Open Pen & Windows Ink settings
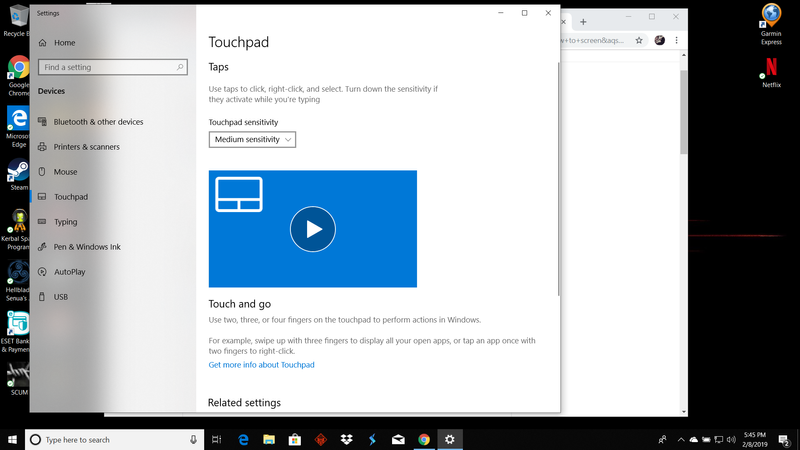The height and width of the screenshot is (450, 800). (86, 247)
